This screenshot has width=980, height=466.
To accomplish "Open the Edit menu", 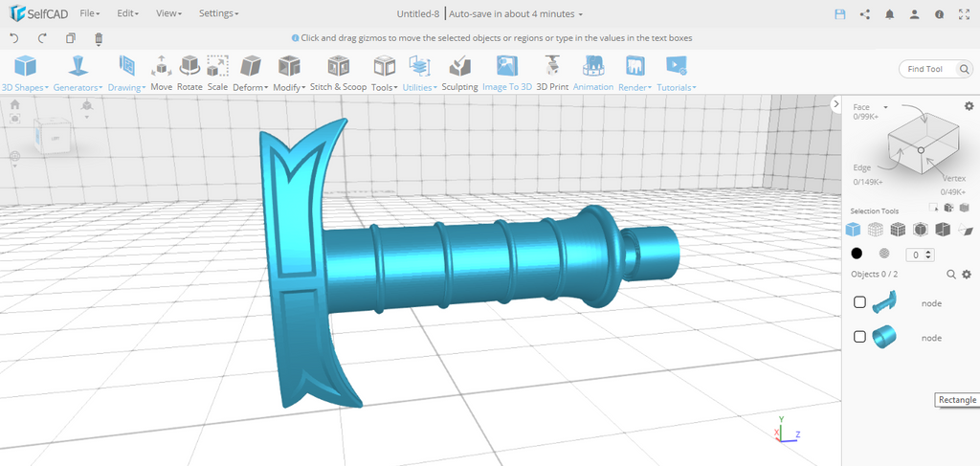I will pos(127,13).
